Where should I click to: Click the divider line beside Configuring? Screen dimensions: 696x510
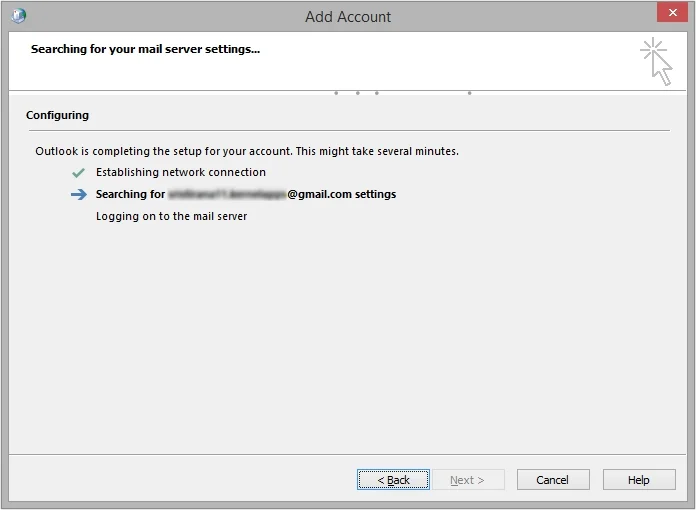tap(380, 130)
